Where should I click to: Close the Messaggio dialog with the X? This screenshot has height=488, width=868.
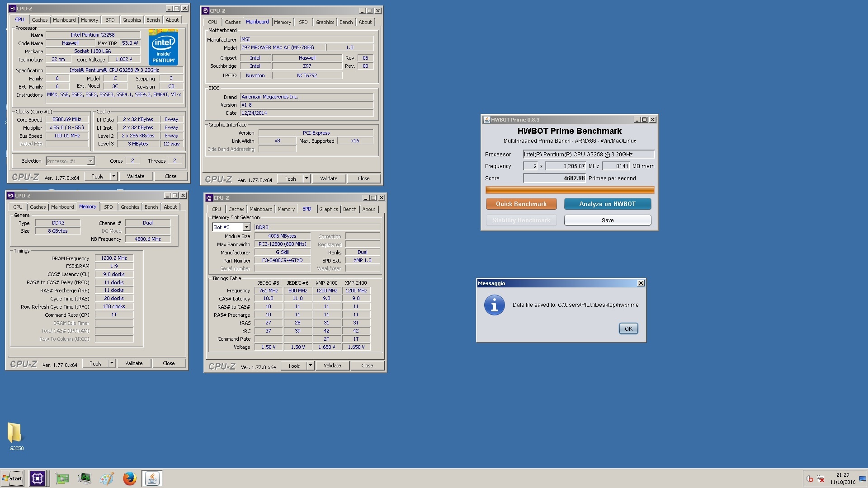click(x=641, y=283)
